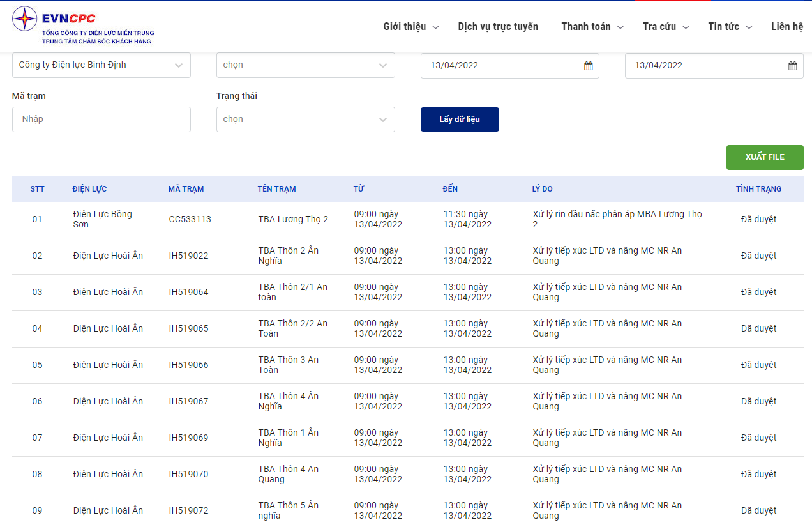Viewport: 812px width, 527px height.
Task: Expand the Tra cứu menu chevron
Action: pyautogui.click(x=686, y=27)
